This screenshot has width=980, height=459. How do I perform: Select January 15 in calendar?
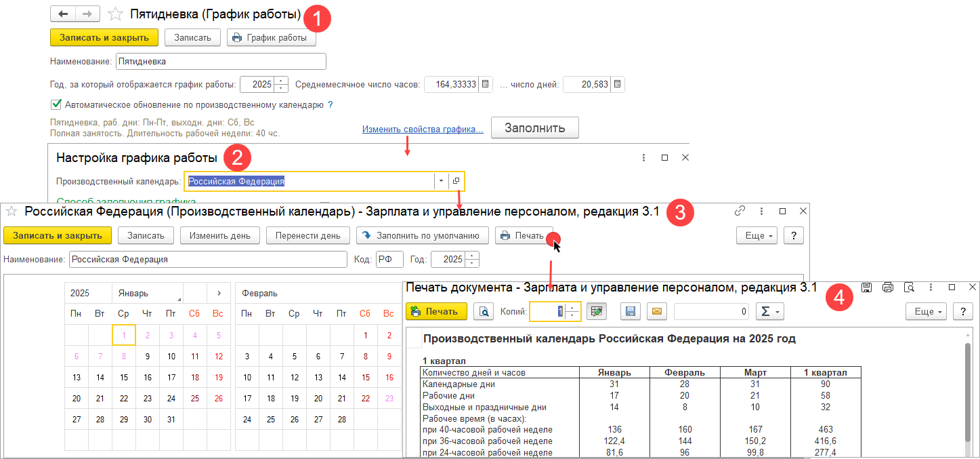pos(123,378)
